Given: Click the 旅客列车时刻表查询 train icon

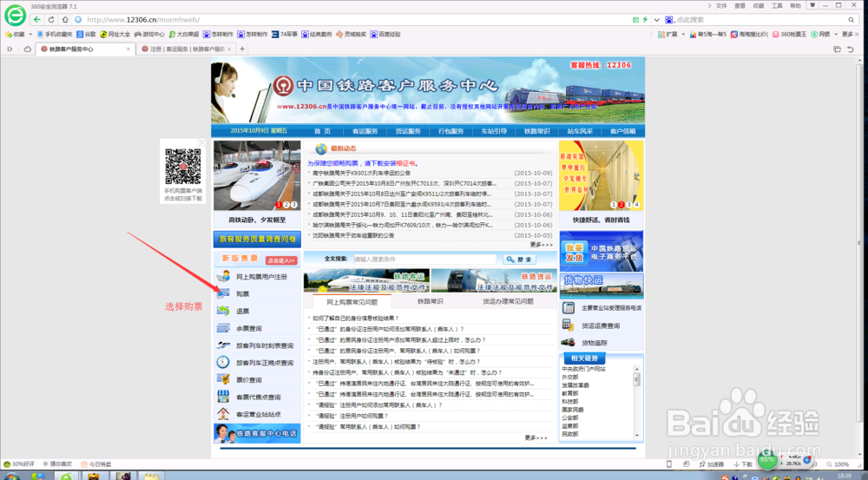Looking at the screenshot, I should point(223,345).
